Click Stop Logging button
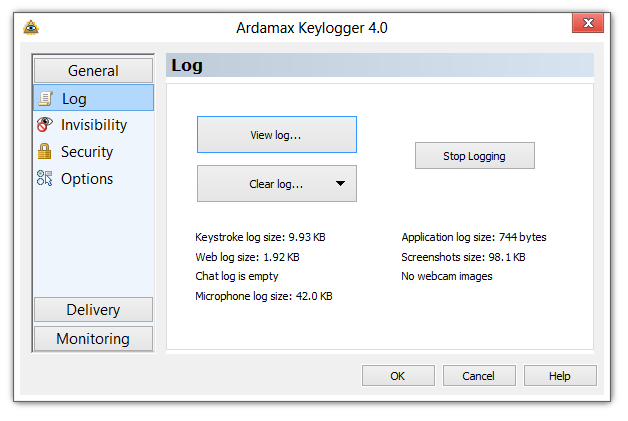 click(x=475, y=155)
